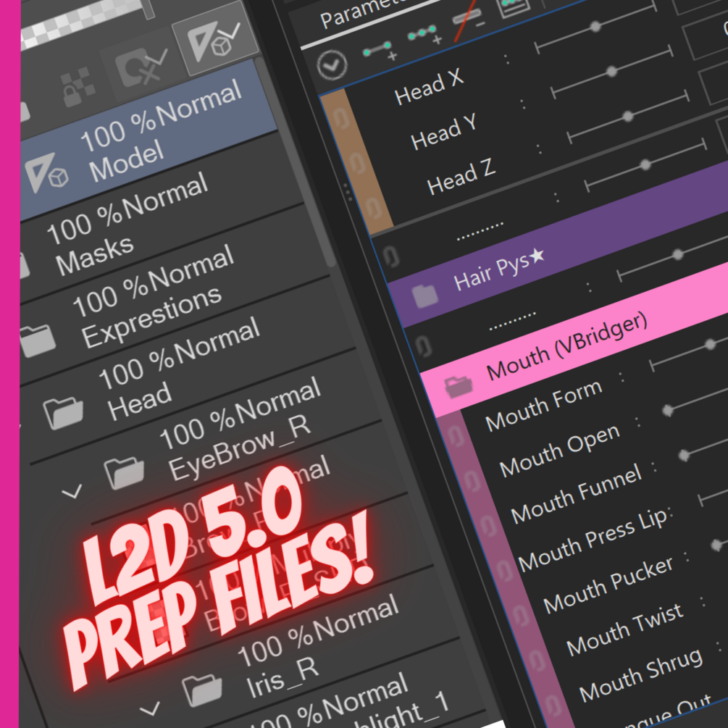The image size is (728, 728).
Task: Toggle the link icon beside Head X
Action: click(341, 118)
